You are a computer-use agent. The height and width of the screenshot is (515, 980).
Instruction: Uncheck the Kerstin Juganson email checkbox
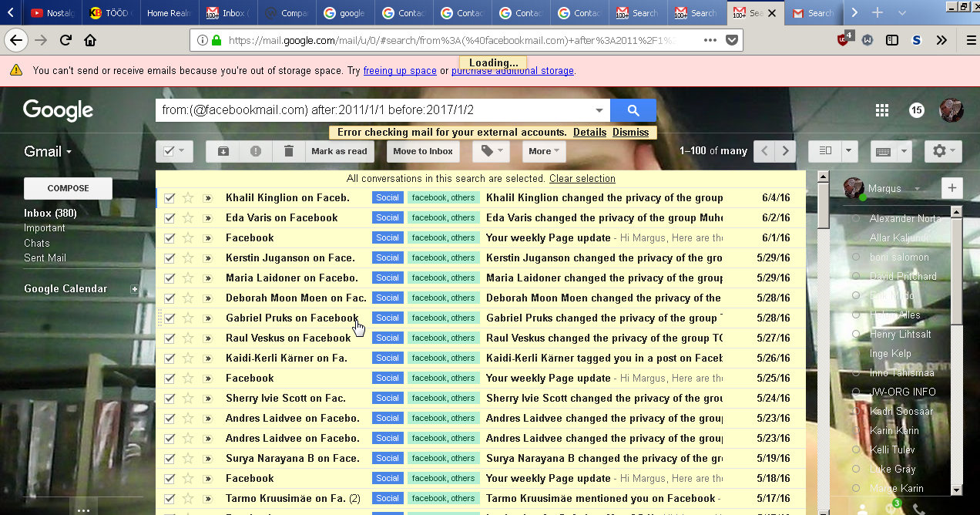[169, 257]
